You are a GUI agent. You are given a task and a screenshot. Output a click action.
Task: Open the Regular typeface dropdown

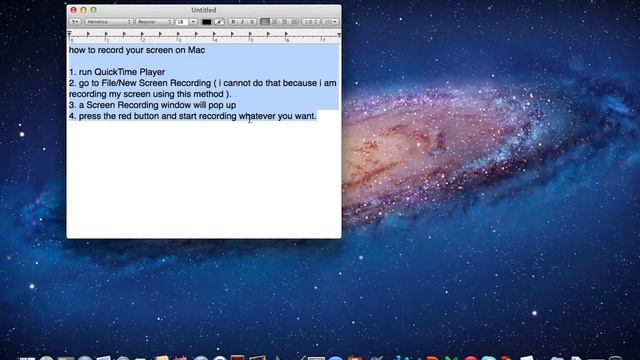click(x=154, y=22)
